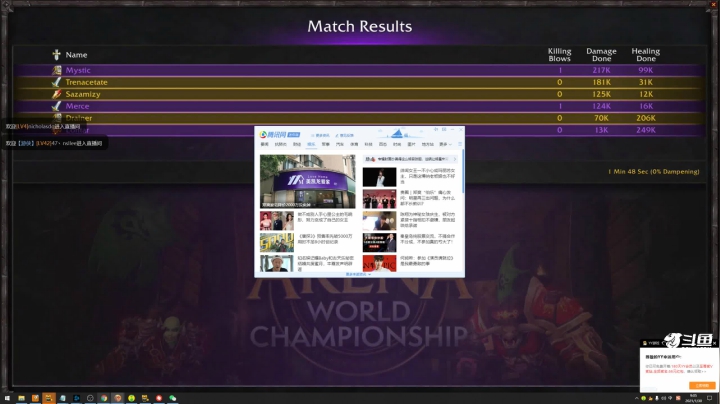Minimize the Tencent news popup
This screenshot has height=404, width=720.
(452, 130)
